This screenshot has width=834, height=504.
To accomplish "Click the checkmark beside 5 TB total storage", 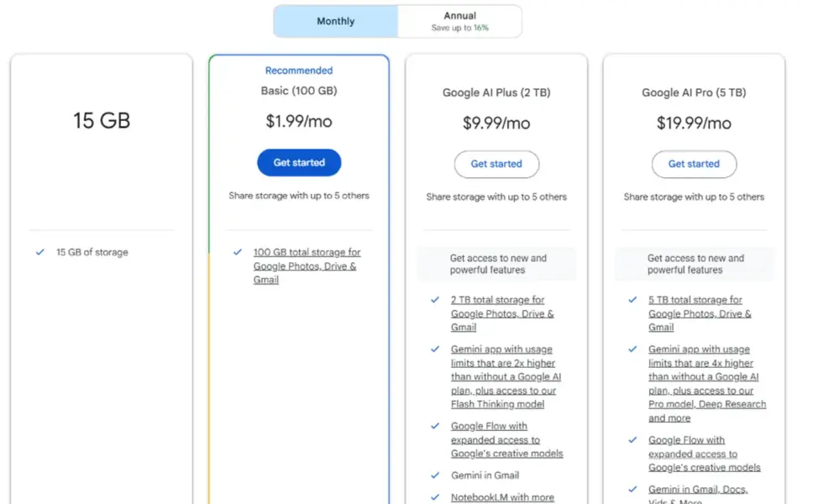I will point(632,300).
